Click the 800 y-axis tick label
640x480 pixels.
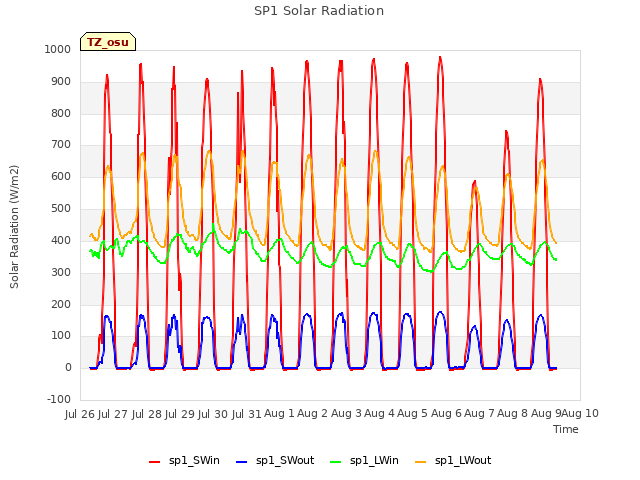point(61,113)
